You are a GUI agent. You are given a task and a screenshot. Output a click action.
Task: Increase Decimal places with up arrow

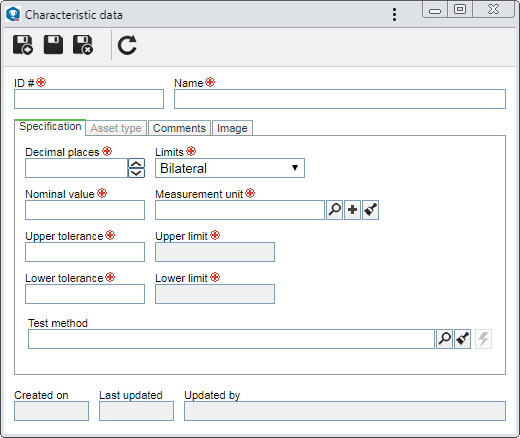point(136,164)
